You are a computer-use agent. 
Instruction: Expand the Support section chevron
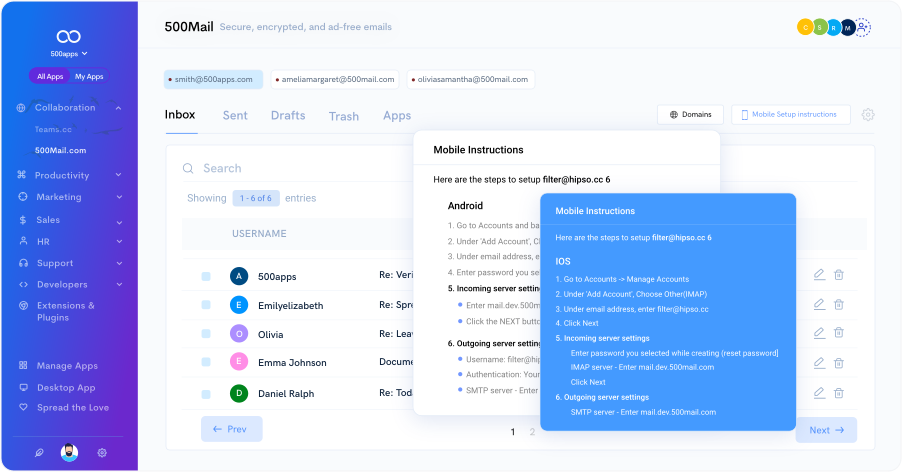click(119, 263)
